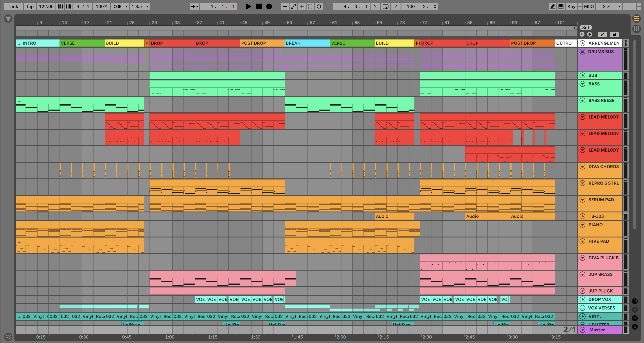Open the MIDI map mode

tap(589, 6)
